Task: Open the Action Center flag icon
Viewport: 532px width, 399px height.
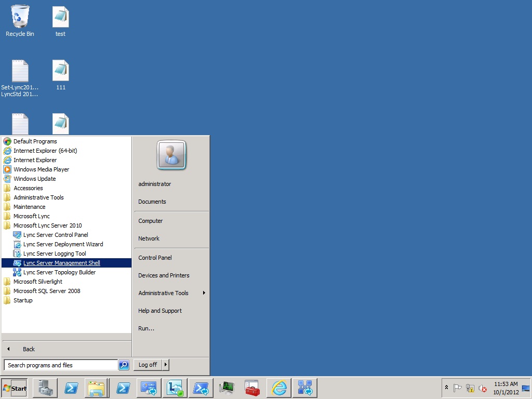Action: tap(457, 388)
